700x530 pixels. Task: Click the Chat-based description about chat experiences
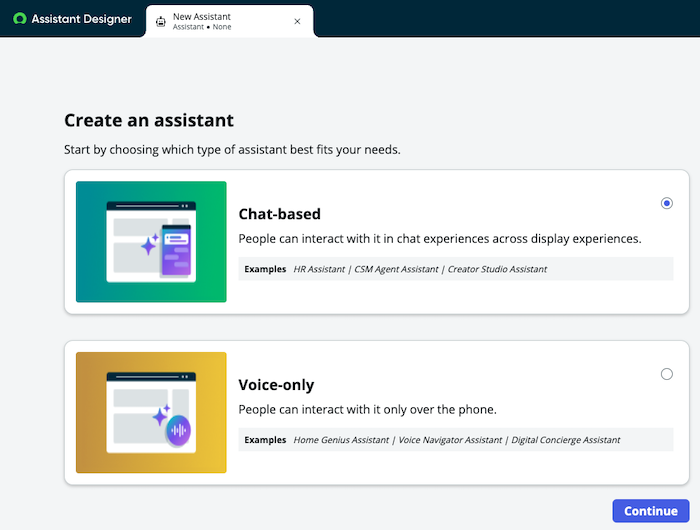(x=440, y=239)
